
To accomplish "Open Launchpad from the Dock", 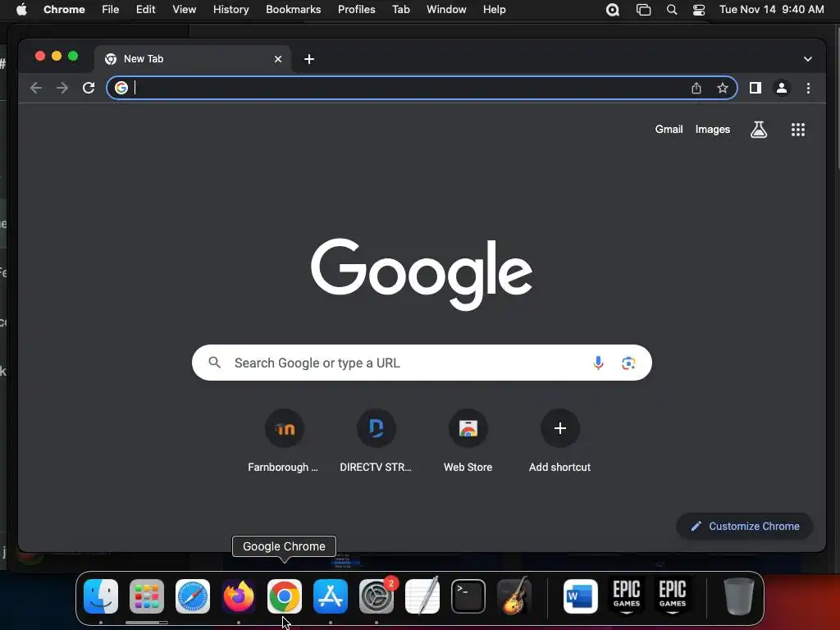I will tap(147, 596).
